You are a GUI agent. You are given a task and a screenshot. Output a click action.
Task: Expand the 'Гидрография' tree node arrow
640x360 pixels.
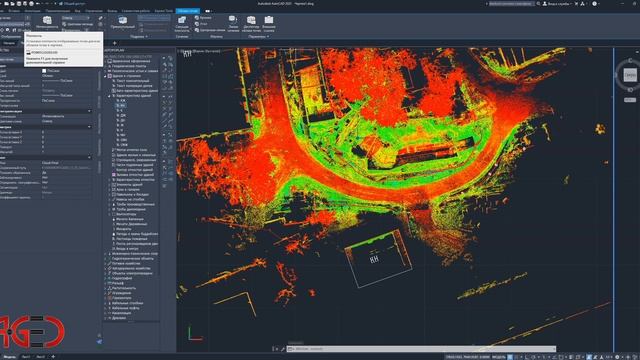click(x=105, y=278)
